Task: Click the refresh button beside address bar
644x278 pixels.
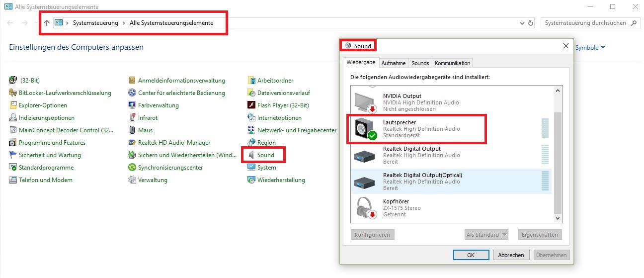Action: 531,23
